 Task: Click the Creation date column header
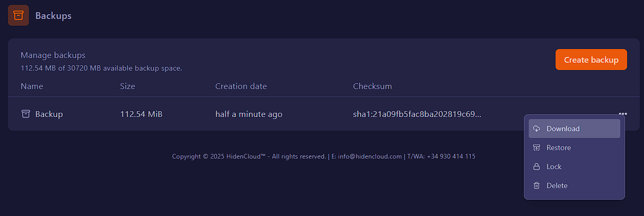point(241,86)
